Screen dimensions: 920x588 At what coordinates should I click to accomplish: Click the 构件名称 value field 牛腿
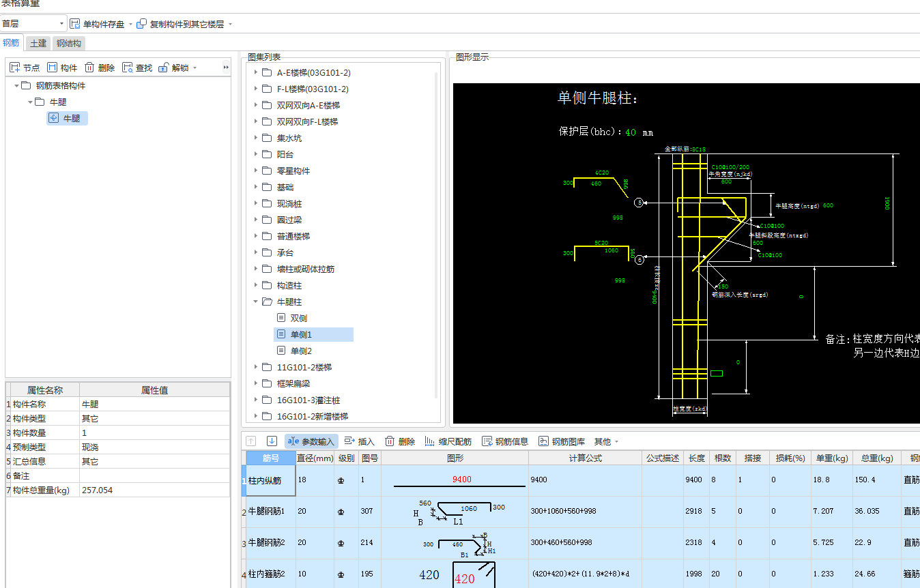coord(154,405)
